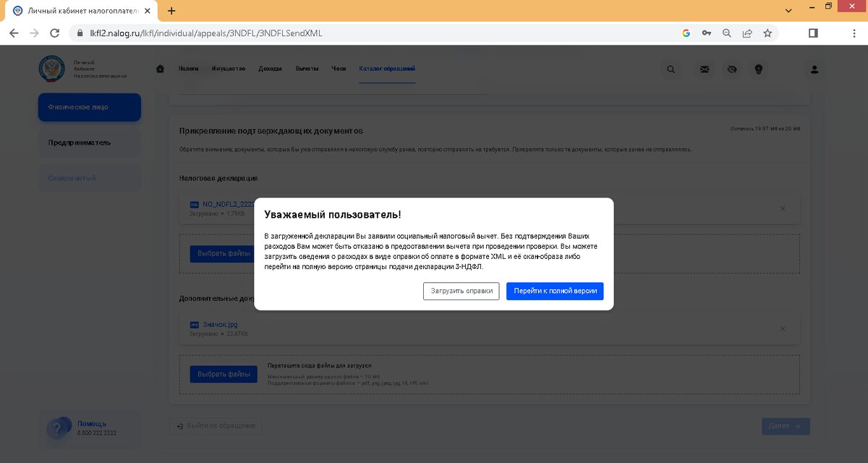Toggle the hide-data crossed eye icon
This screenshot has width=868, height=463.
pos(732,69)
